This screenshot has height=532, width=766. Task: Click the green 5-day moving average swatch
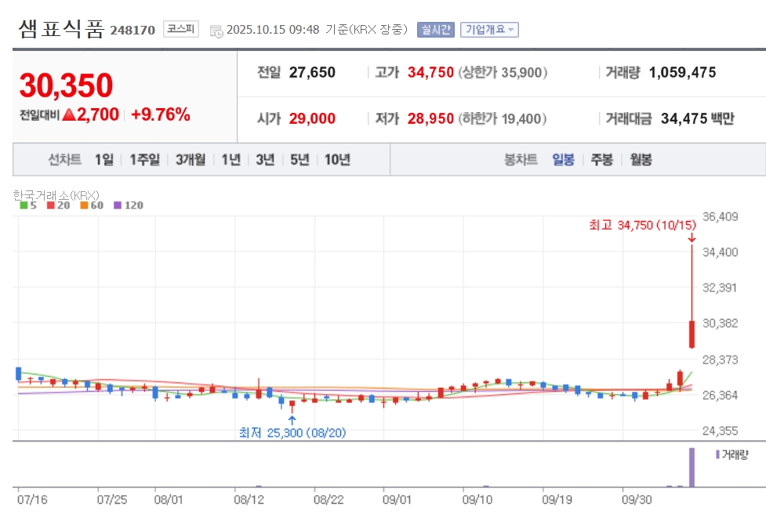click(x=24, y=205)
